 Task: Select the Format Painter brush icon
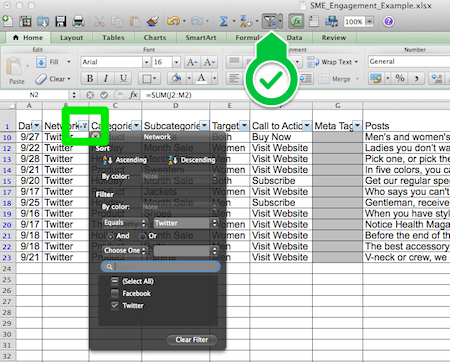click(x=153, y=21)
